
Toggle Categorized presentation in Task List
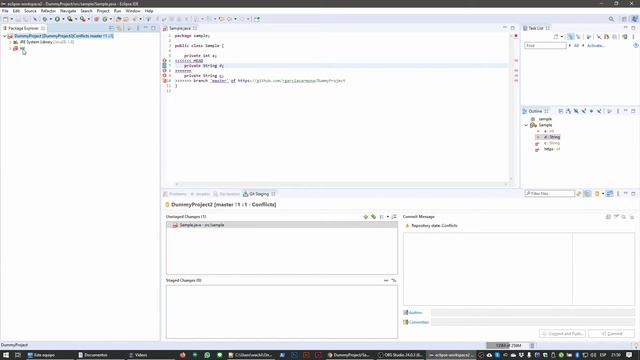(x=571, y=37)
